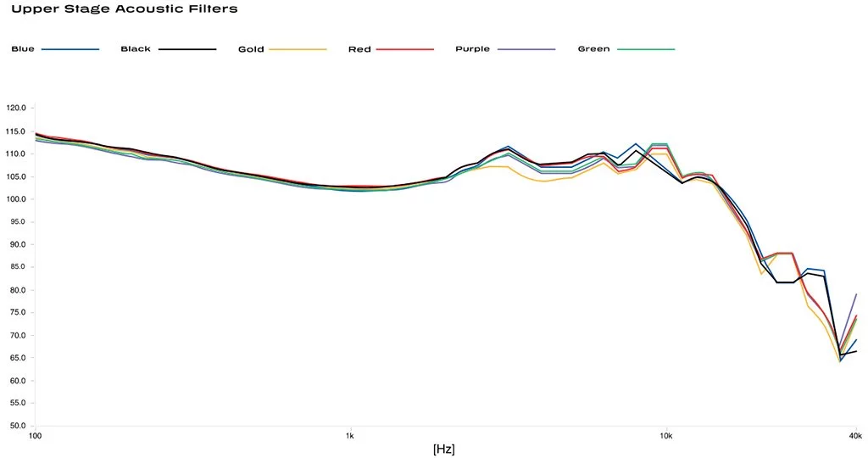
Task: Select the Green legend label
Action: [x=593, y=49]
